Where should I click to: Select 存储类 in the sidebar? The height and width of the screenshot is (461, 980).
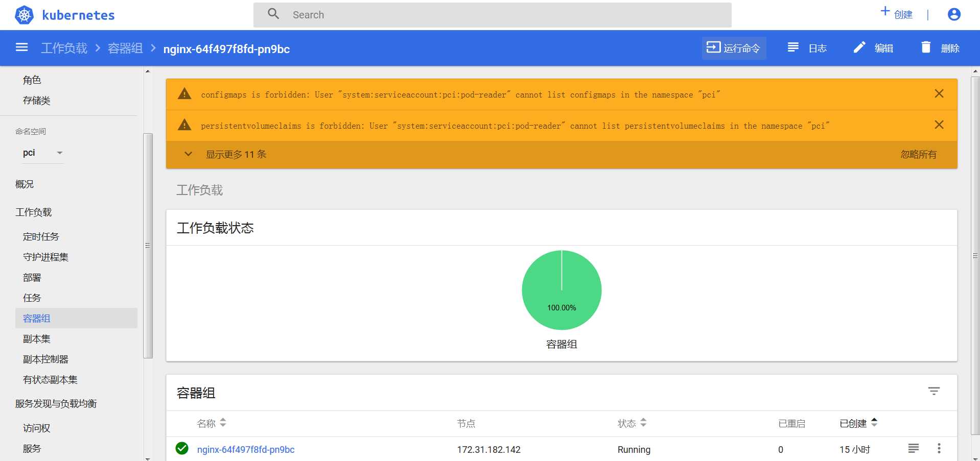37,101
